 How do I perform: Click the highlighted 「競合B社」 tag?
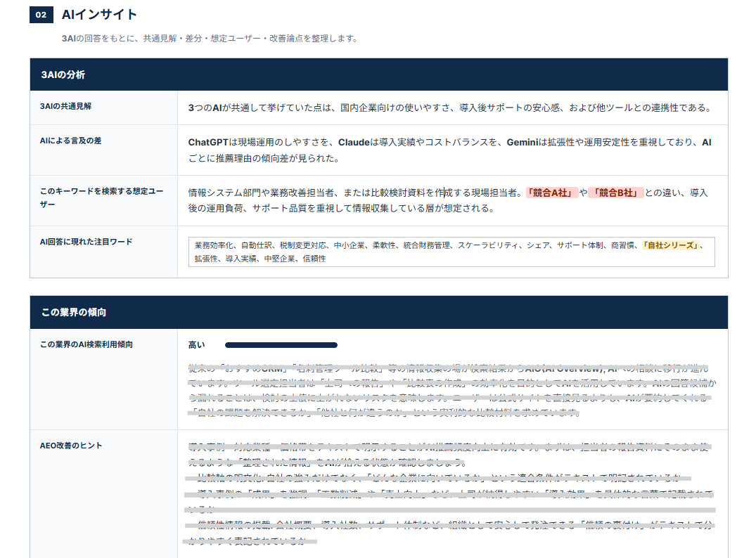click(x=616, y=193)
